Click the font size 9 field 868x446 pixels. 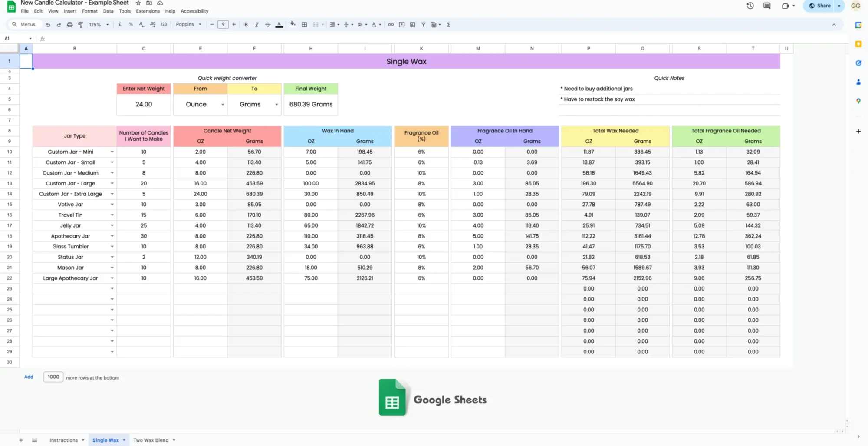pyautogui.click(x=223, y=25)
